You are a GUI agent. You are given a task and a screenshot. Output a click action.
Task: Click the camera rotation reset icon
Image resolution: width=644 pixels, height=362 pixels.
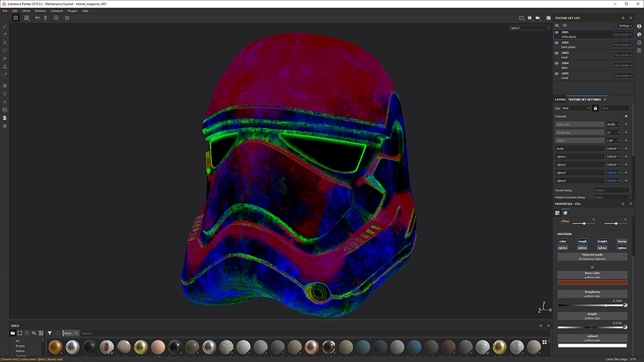(x=67, y=18)
